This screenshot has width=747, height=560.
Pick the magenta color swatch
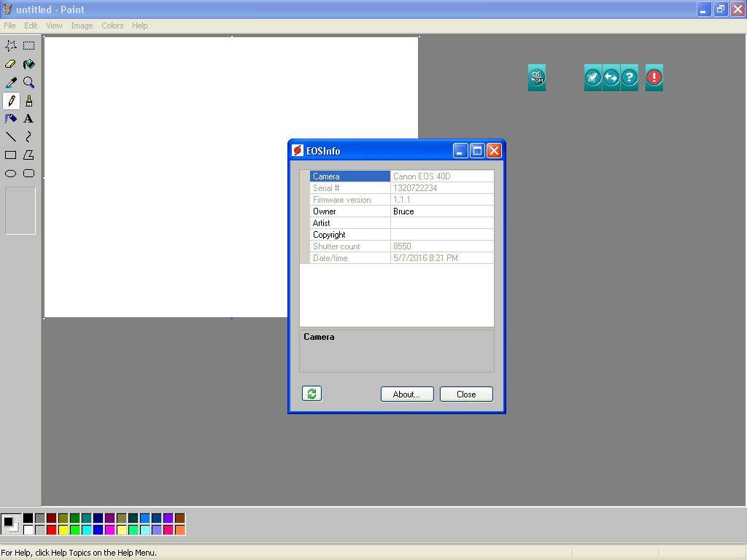(x=110, y=529)
